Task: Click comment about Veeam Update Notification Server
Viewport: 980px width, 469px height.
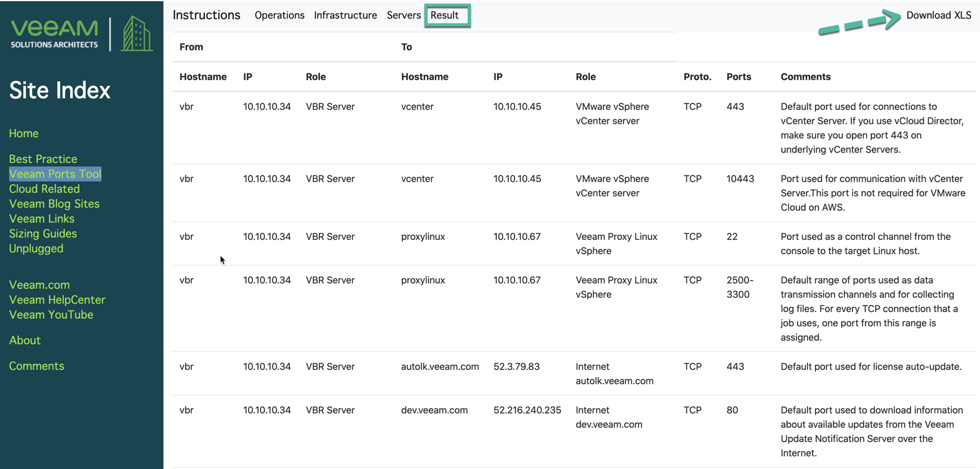Action: tap(872, 431)
